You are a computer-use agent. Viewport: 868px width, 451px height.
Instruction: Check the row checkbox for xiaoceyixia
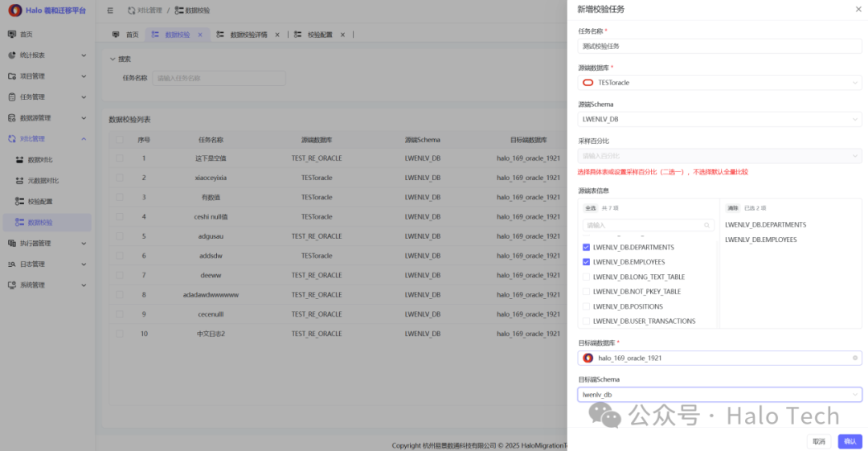coord(120,178)
